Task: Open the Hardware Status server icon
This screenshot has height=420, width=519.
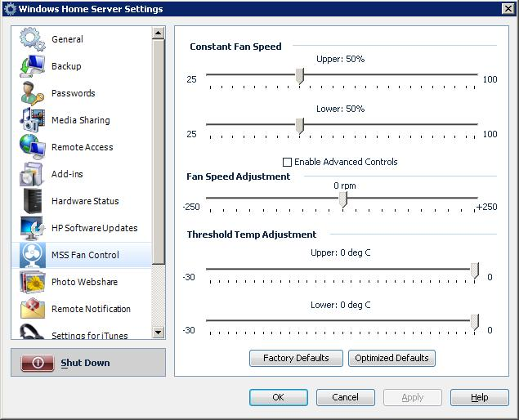Action: [32, 201]
